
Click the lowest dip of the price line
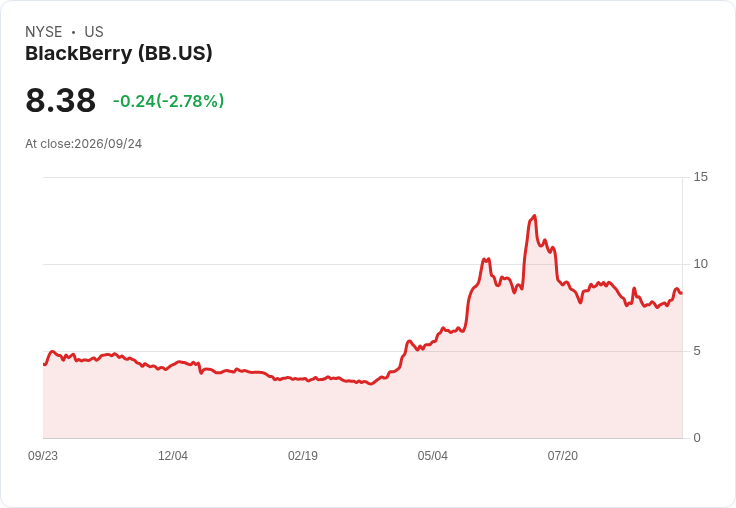pyautogui.click(x=371, y=384)
